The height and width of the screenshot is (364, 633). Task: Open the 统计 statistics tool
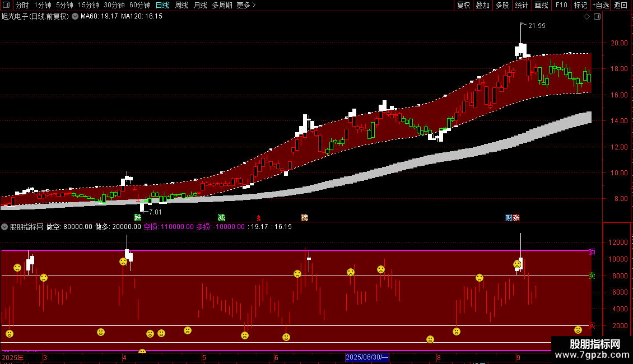point(522,5)
